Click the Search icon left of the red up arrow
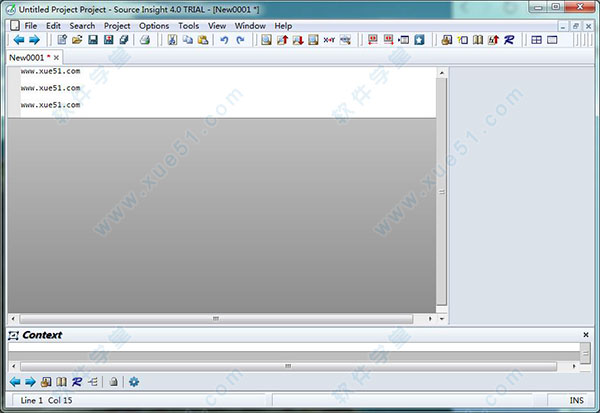 [x=266, y=40]
